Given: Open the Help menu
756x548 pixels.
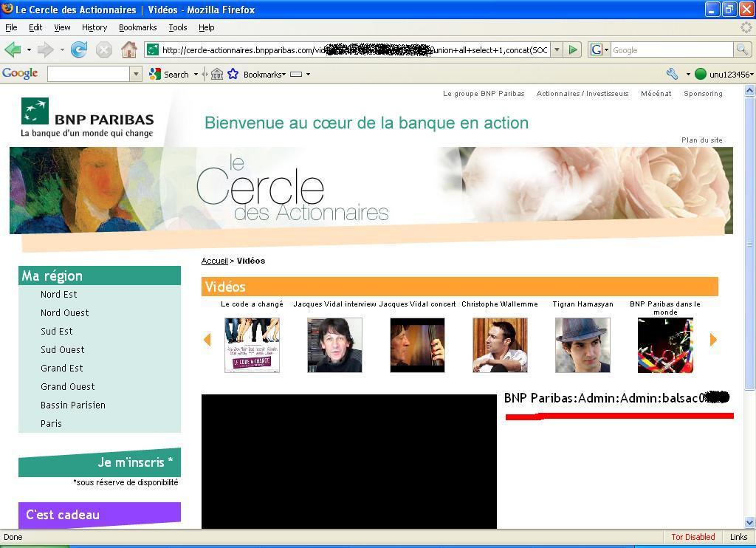Looking at the screenshot, I should click(x=207, y=27).
